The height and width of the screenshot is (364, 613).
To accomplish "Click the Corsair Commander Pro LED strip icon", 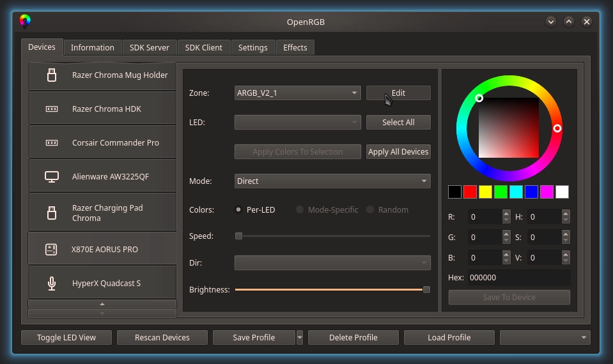I will [52, 143].
